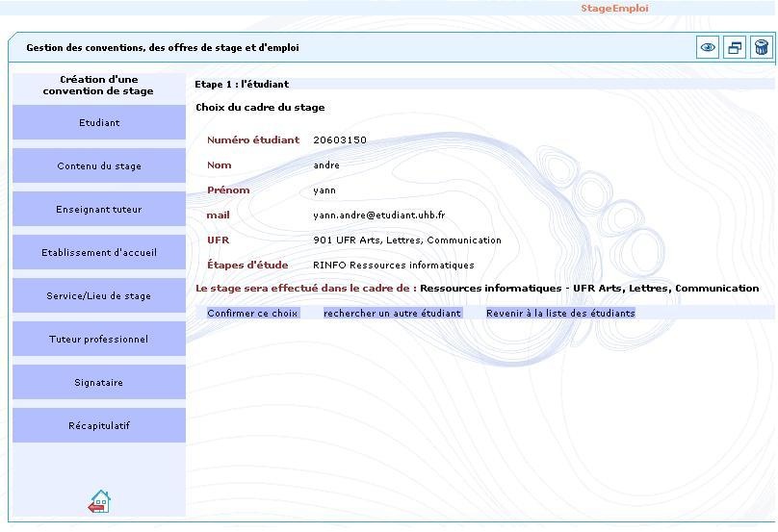Click the trash bin icon
This screenshot has width=778, height=532.
(x=761, y=47)
